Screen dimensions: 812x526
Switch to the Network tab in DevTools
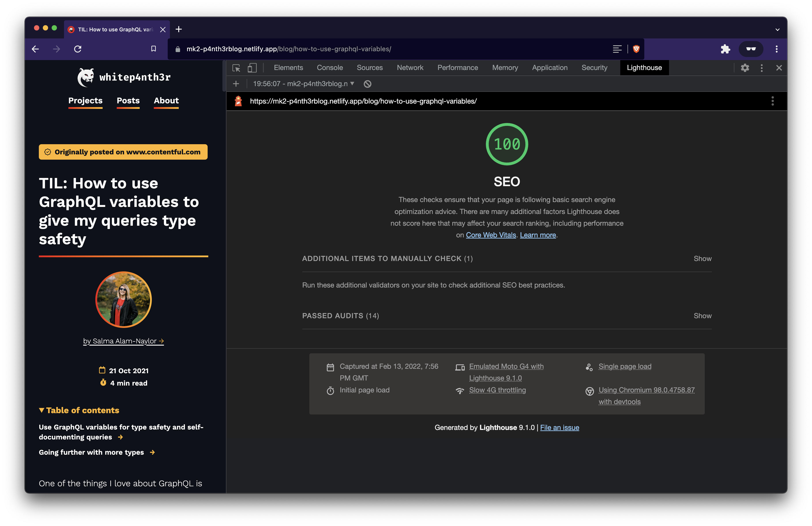click(x=410, y=68)
